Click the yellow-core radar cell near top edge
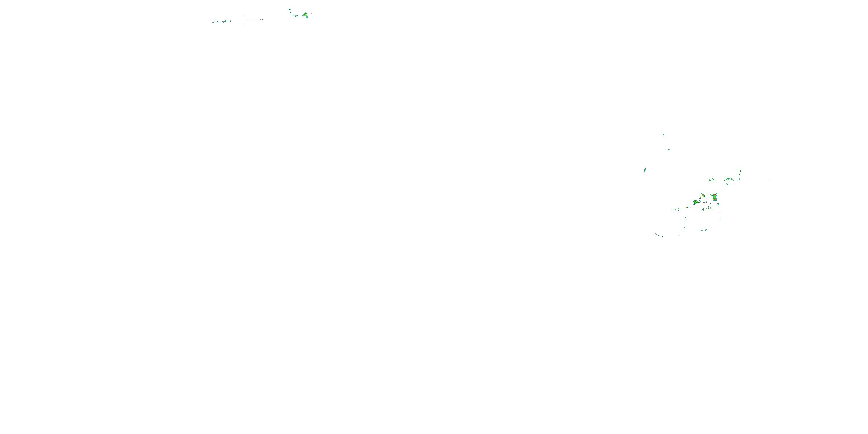868x434 pixels. pos(306,15)
